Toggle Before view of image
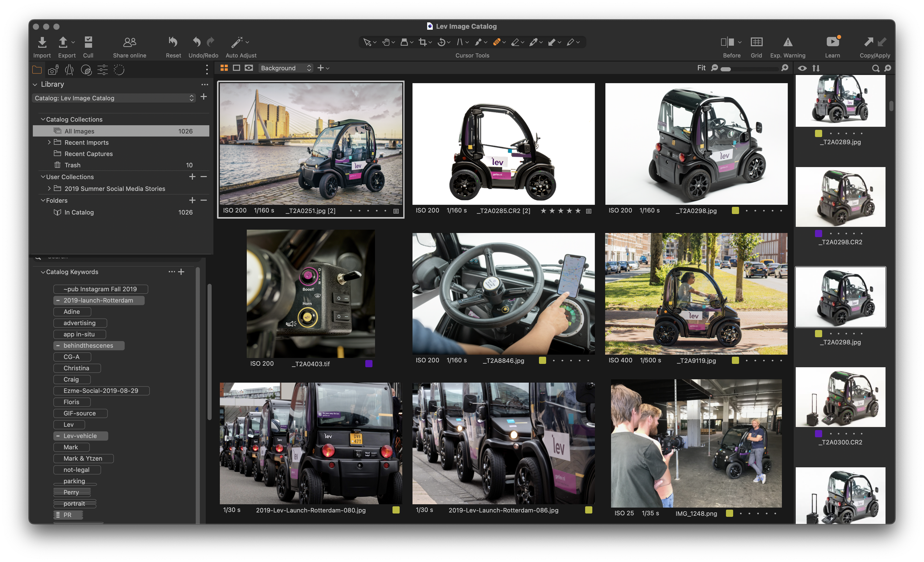This screenshot has width=924, height=562. tap(727, 43)
